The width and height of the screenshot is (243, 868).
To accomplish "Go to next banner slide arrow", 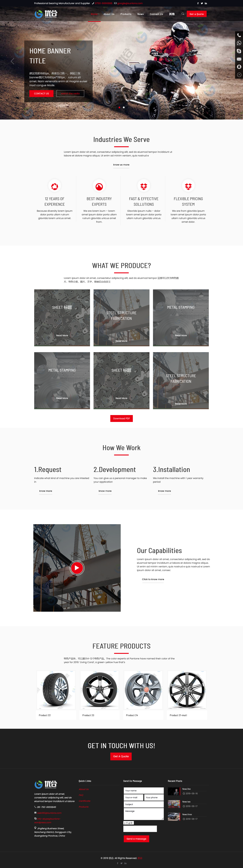I will coord(231,61).
